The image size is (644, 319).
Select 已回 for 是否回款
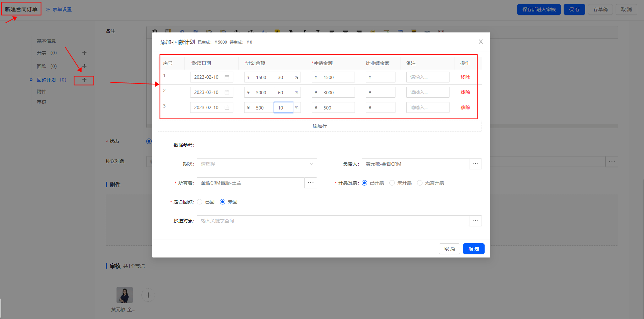point(200,202)
